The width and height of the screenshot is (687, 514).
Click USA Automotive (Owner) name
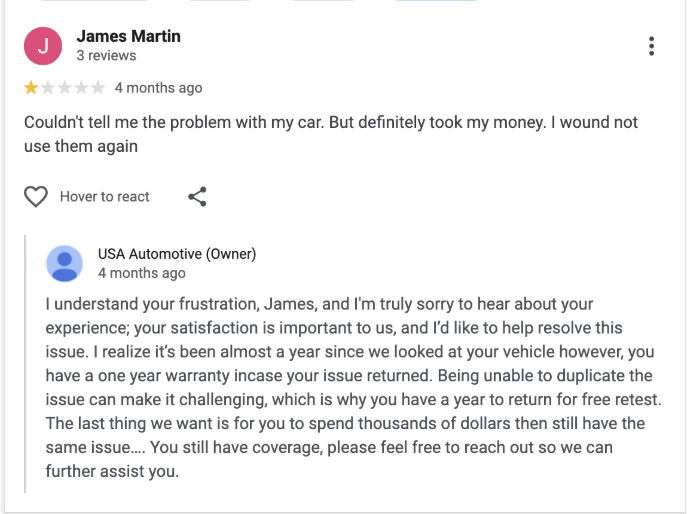click(177, 254)
